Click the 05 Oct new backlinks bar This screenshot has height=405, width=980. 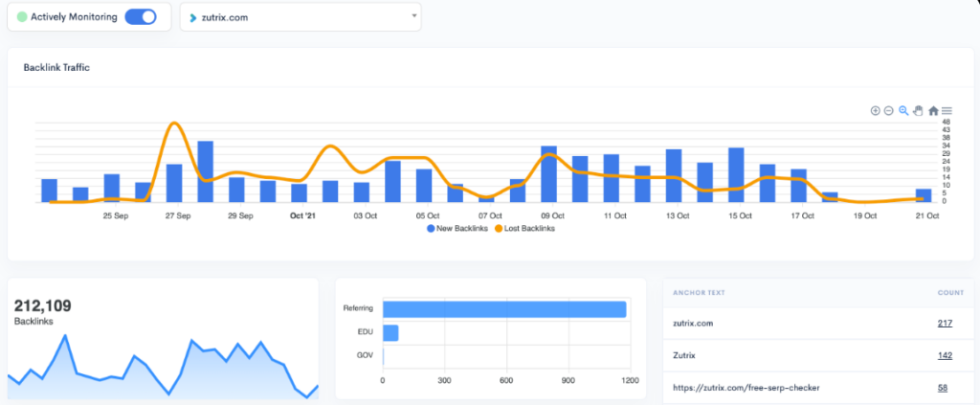424,186
